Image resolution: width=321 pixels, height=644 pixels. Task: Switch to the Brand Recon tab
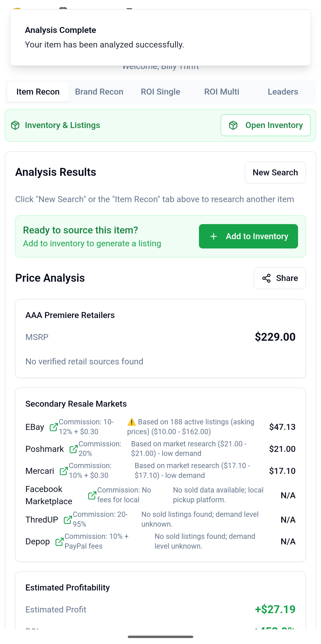pyautogui.click(x=99, y=92)
